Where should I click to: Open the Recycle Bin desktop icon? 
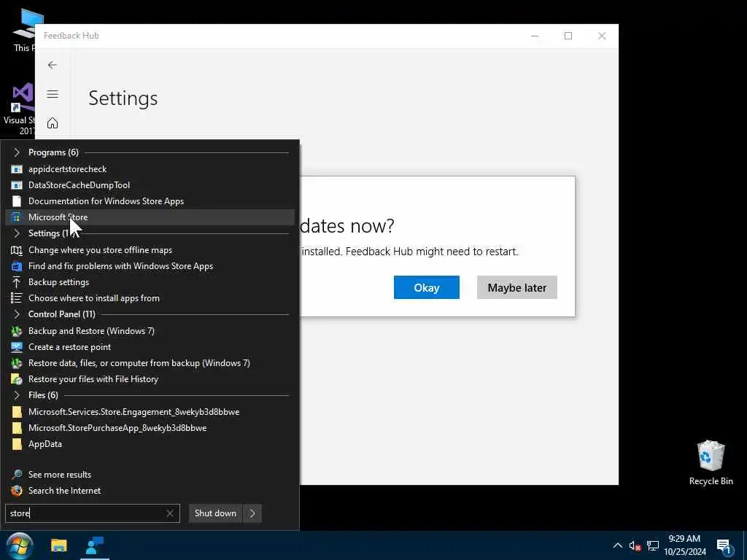click(x=711, y=463)
